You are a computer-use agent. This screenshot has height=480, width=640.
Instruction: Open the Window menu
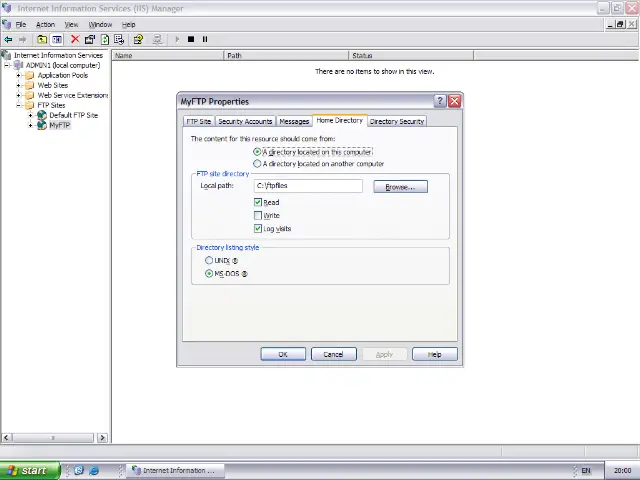point(100,24)
